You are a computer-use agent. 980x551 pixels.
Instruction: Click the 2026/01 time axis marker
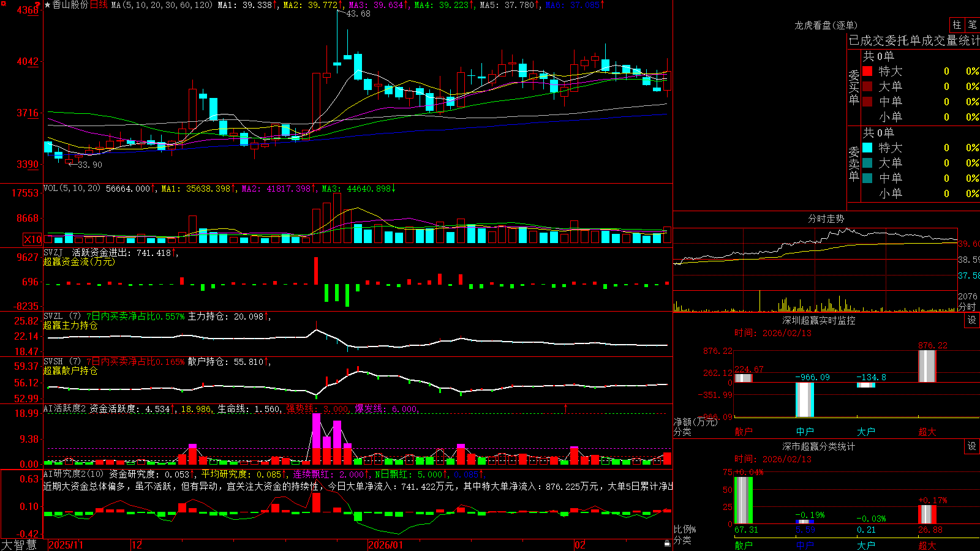pos(385,545)
